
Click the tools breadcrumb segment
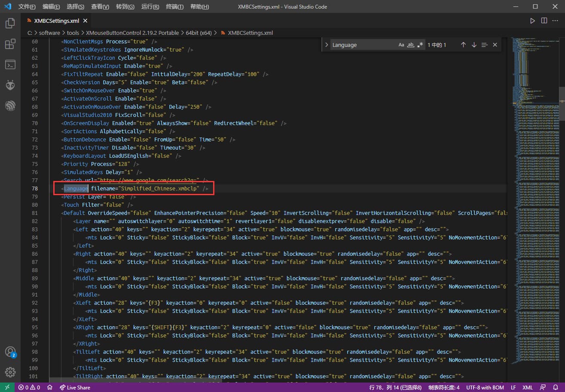tap(73, 33)
